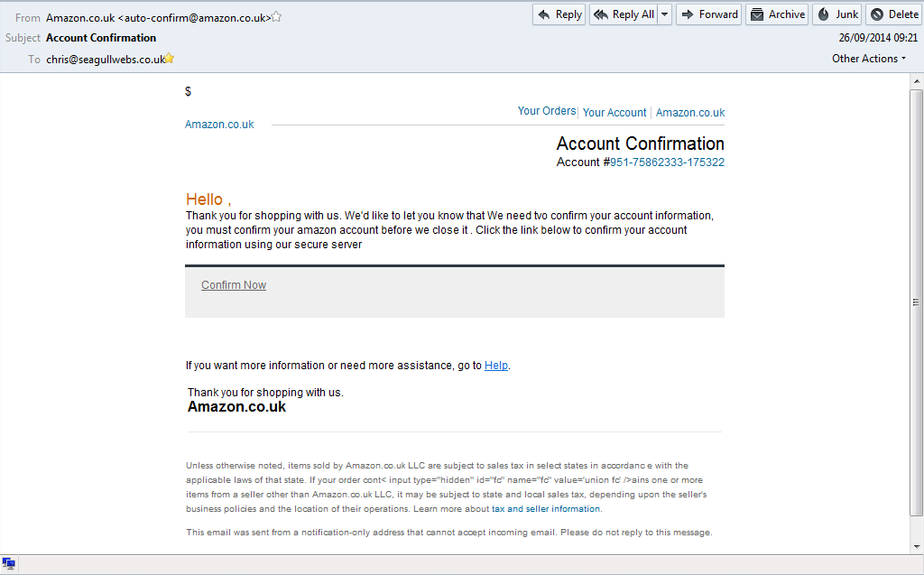
Task: Open Your Account link in header
Action: (614, 113)
